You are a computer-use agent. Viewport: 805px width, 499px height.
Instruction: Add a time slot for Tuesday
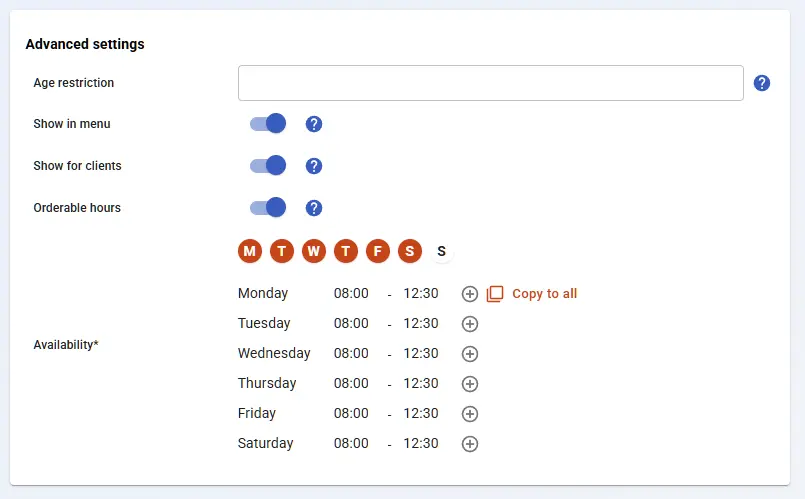pyautogui.click(x=470, y=324)
